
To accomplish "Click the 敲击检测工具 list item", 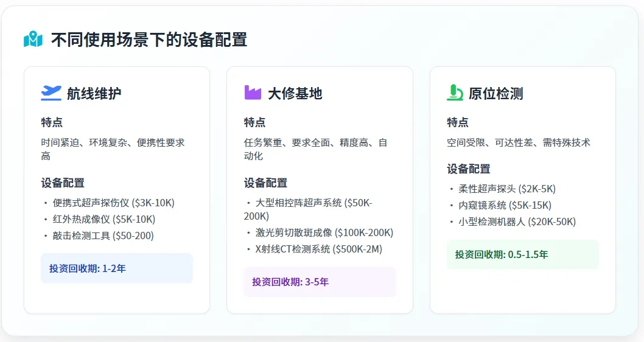I will tap(103, 236).
